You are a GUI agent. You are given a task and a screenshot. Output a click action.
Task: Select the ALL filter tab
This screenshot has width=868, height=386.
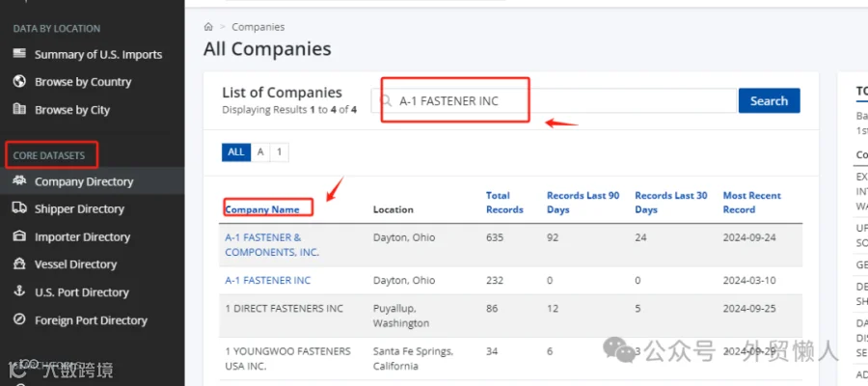pyautogui.click(x=236, y=152)
